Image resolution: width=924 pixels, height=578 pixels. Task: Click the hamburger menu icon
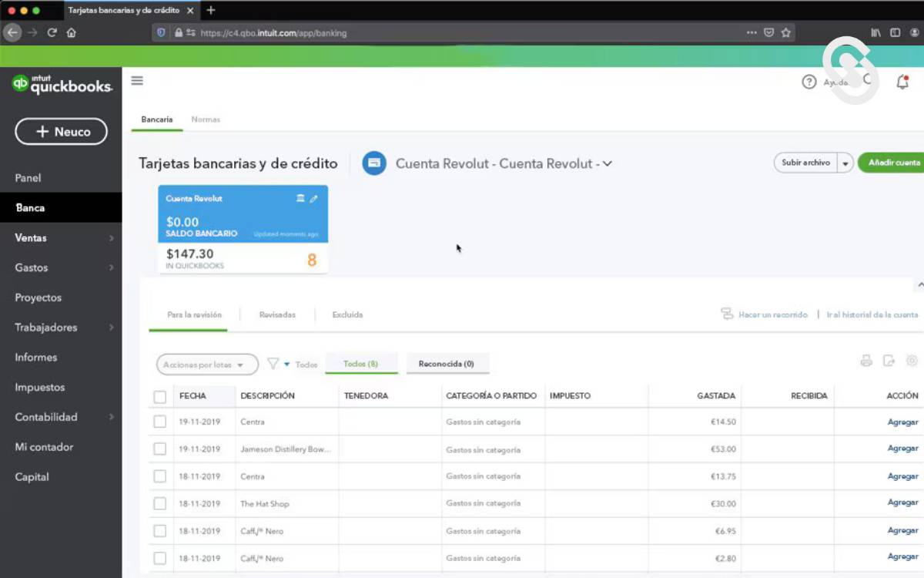137,81
